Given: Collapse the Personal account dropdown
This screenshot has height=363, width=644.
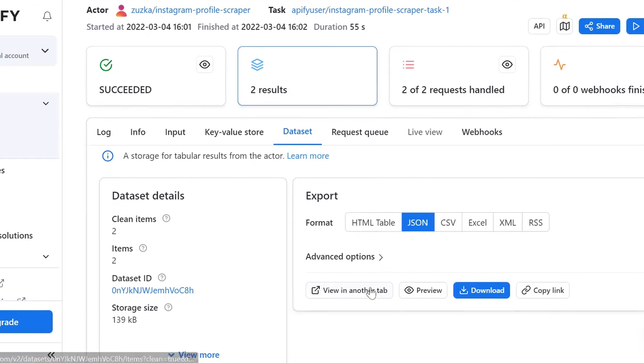Looking at the screenshot, I should pos(44,50).
